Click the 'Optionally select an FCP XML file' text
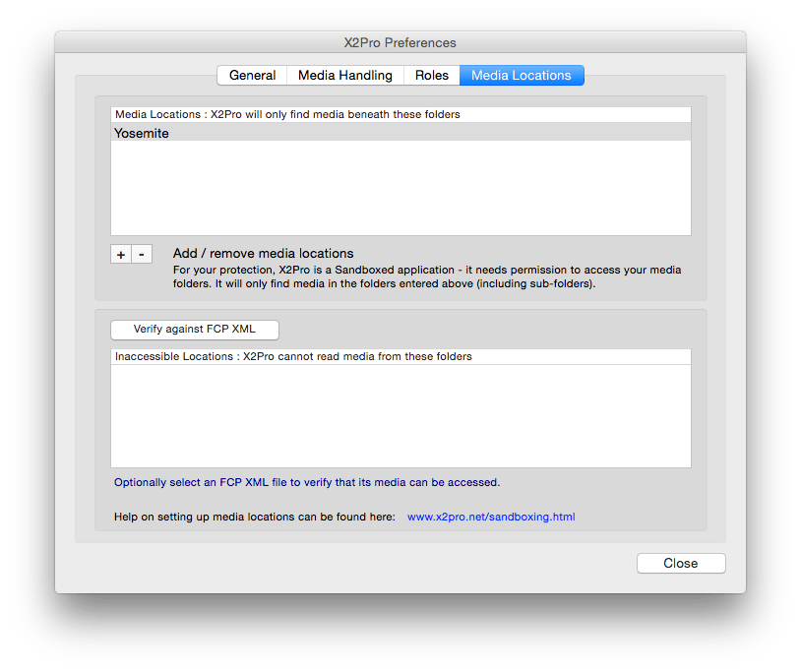Viewport: 801px width, 672px height. pos(307,482)
